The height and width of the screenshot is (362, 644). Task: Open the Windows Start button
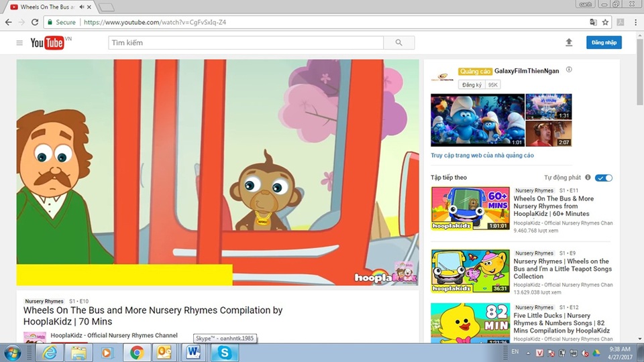tap(12, 353)
